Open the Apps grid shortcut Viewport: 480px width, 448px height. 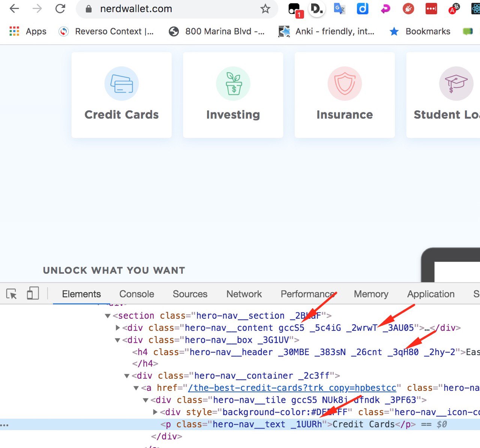(28, 31)
